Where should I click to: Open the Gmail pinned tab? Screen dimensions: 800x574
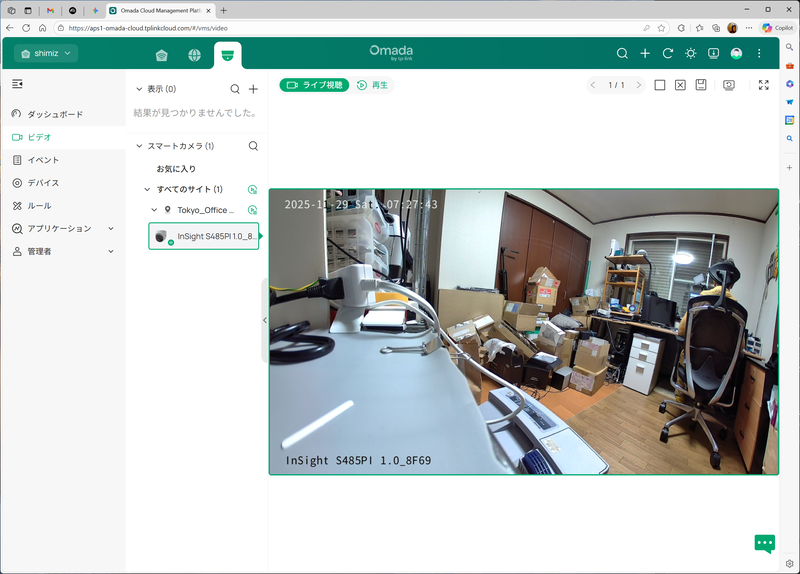pos(50,10)
